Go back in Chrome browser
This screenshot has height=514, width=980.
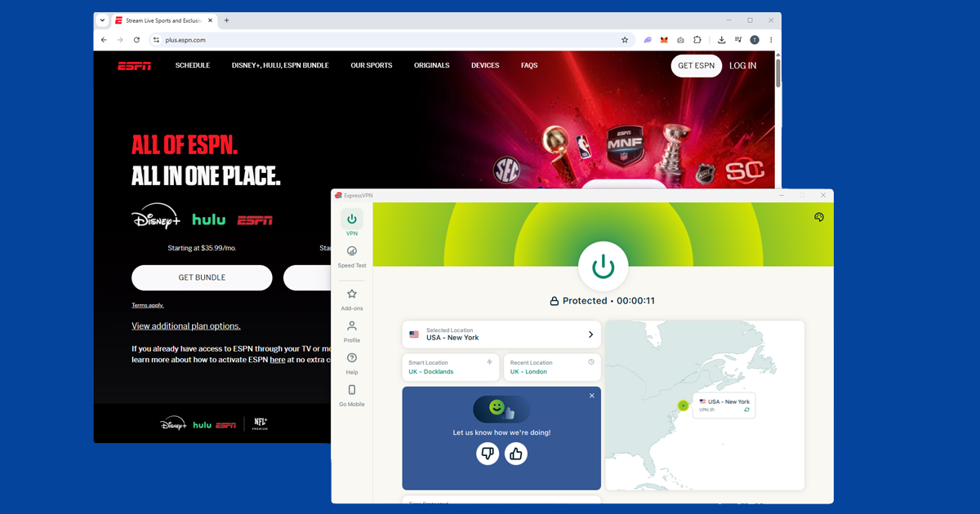click(104, 39)
